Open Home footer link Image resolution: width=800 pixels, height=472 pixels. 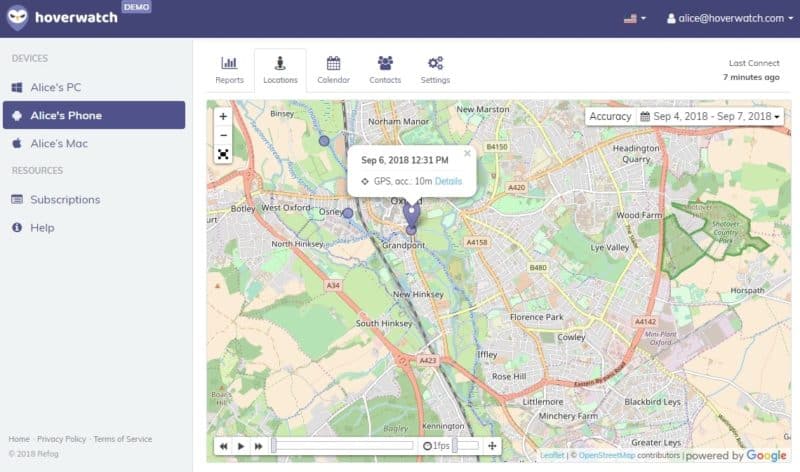19,439
